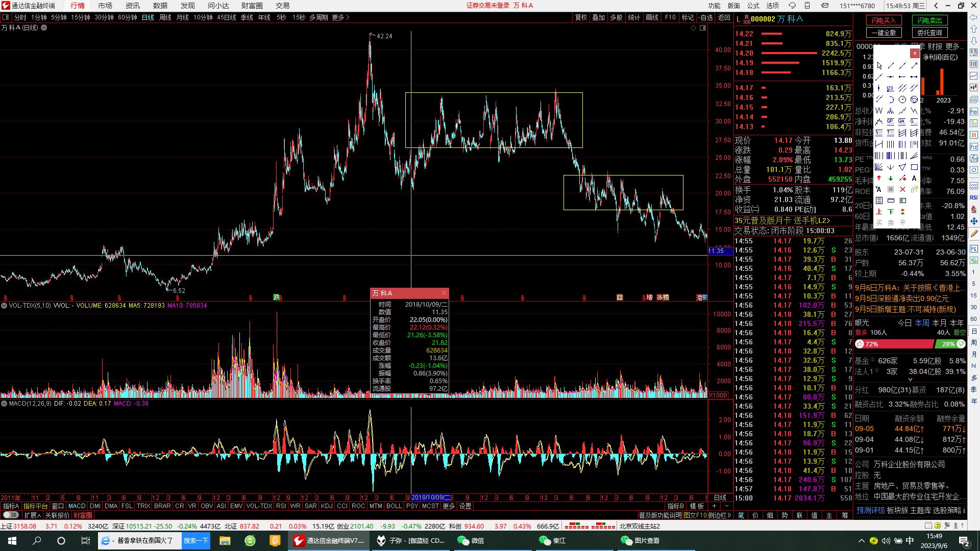980x551 pixels.
Task: Select the green down-arrow marker tool
Action: 891,178
